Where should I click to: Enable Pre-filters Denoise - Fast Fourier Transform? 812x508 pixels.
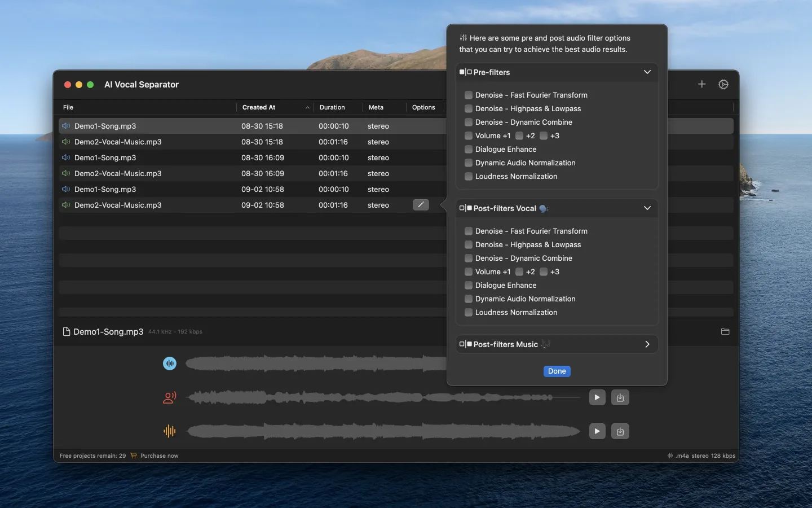pyautogui.click(x=469, y=95)
